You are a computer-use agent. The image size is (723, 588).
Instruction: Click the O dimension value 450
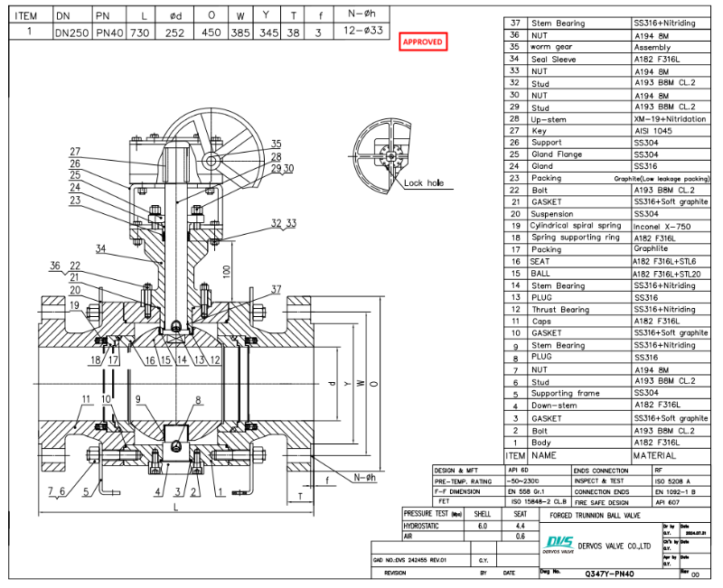211,33
